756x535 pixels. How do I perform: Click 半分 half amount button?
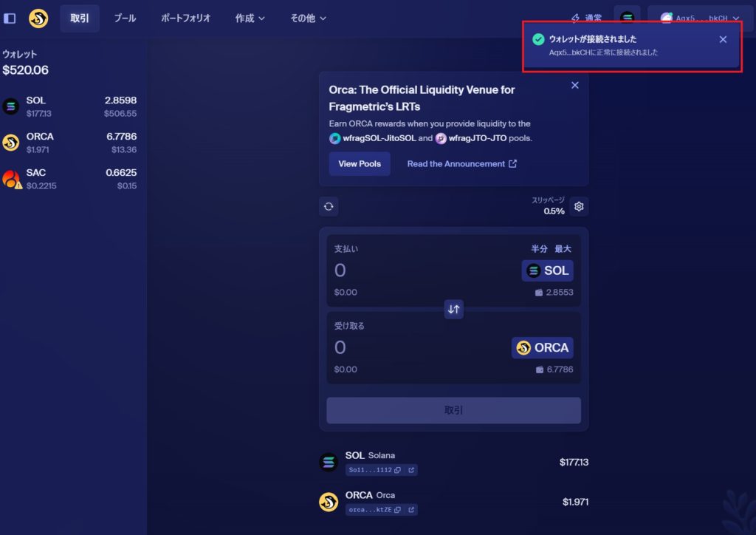click(539, 249)
